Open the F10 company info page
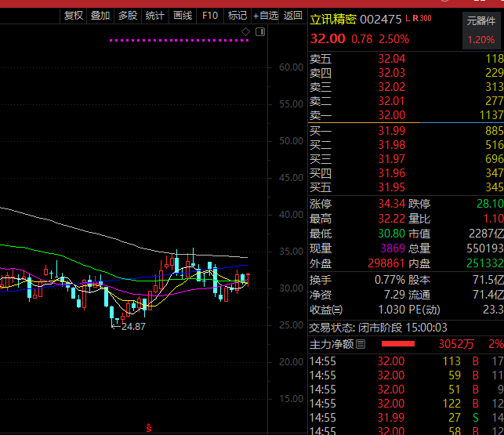This screenshot has width=504, height=435. [x=209, y=15]
